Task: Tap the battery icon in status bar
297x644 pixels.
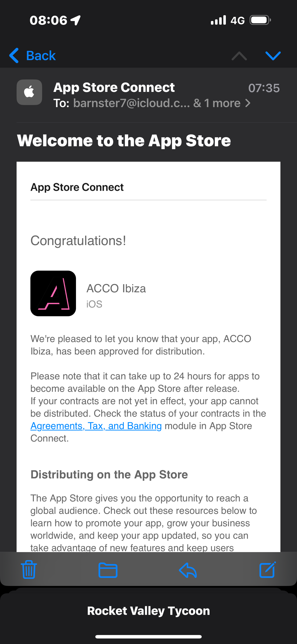Action: pos(260,20)
